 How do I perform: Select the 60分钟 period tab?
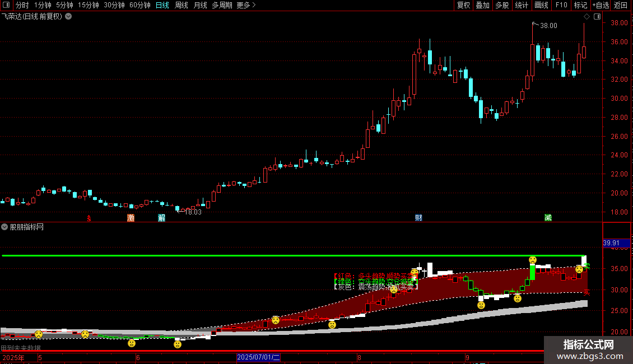pos(140,5)
